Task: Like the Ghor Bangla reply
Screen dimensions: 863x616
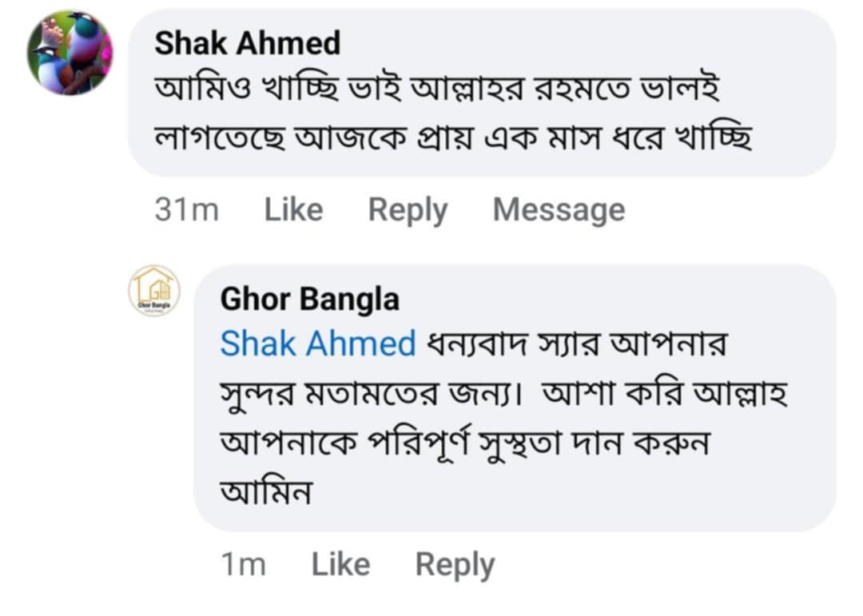Action: click(340, 565)
